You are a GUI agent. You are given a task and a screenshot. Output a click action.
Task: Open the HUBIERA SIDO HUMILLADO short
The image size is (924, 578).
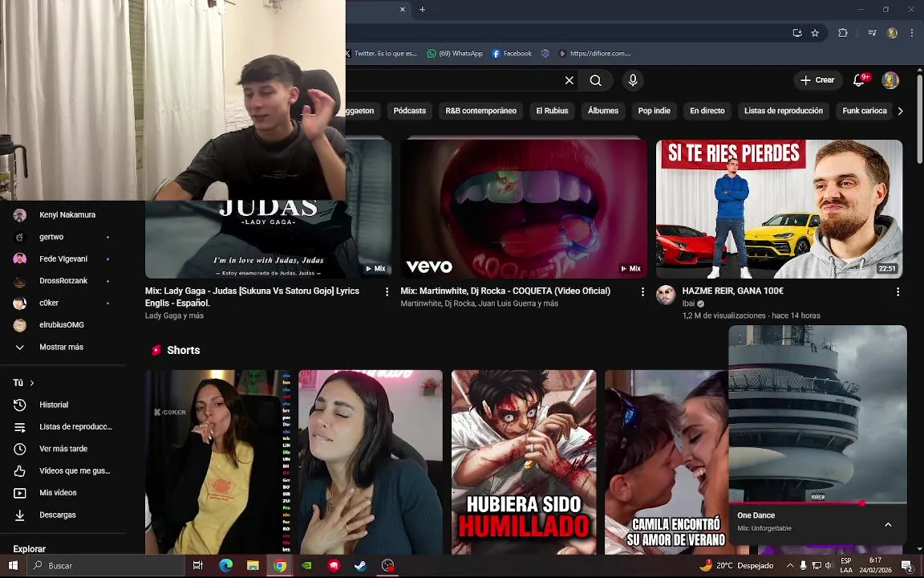coord(523,462)
